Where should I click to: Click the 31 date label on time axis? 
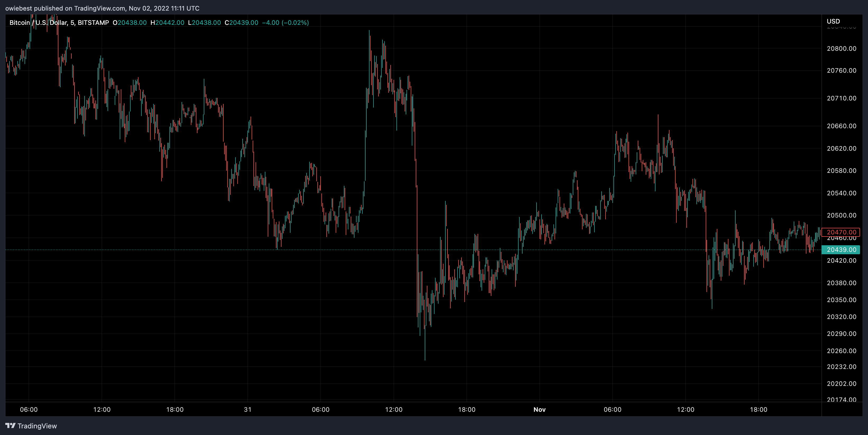coord(248,409)
